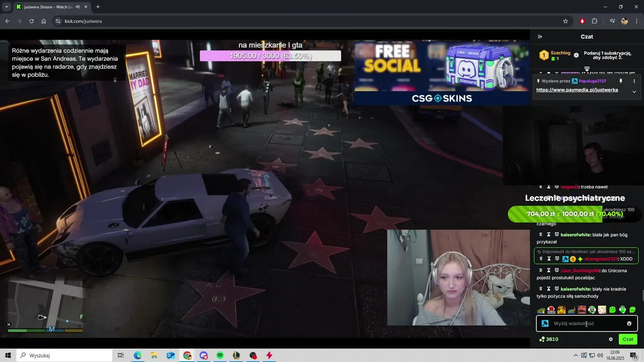Go to the browser home page
Viewport: 644px width, 362px height.
pos(44,21)
